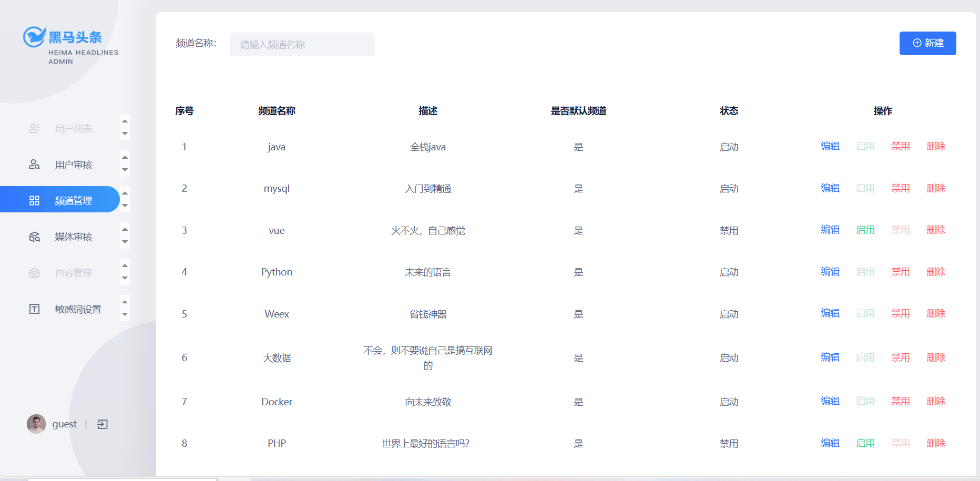Click up arrow next to 频道管理
980x481 pixels.
pyautogui.click(x=125, y=193)
